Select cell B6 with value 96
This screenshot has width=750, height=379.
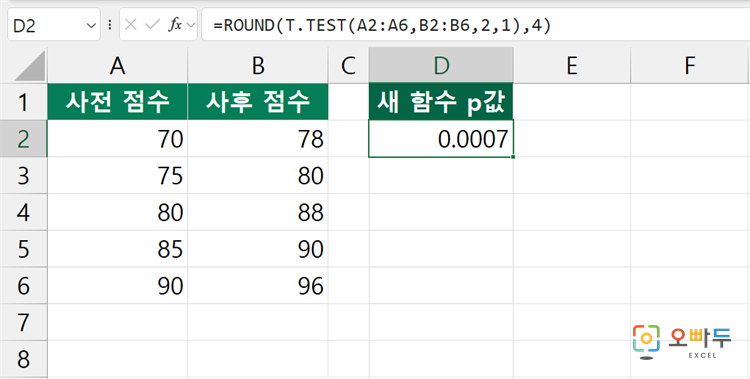pyautogui.click(x=258, y=286)
